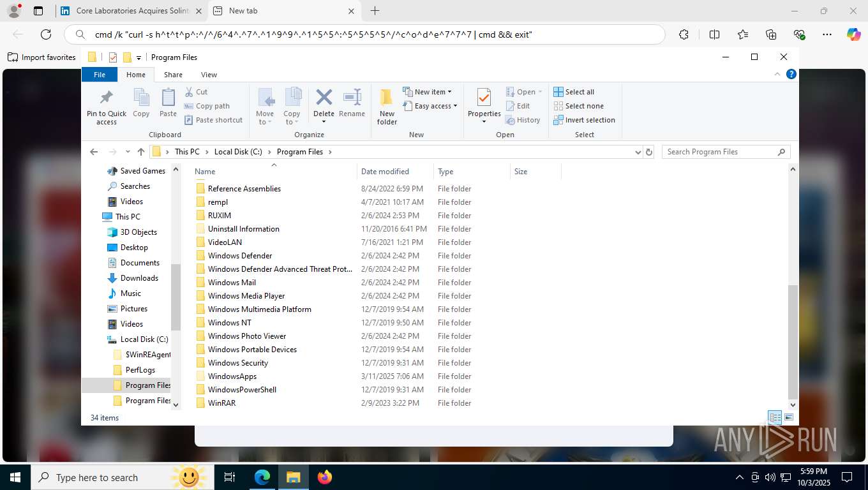Open the Copilot icon in Edge
This screenshot has height=490, width=868.
pos(853,34)
